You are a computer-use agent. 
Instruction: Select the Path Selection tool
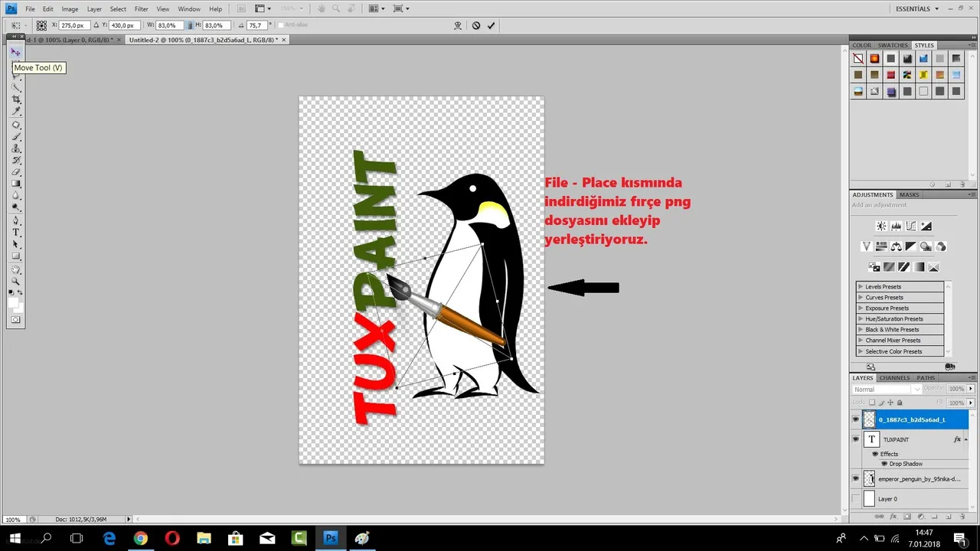[15, 245]
